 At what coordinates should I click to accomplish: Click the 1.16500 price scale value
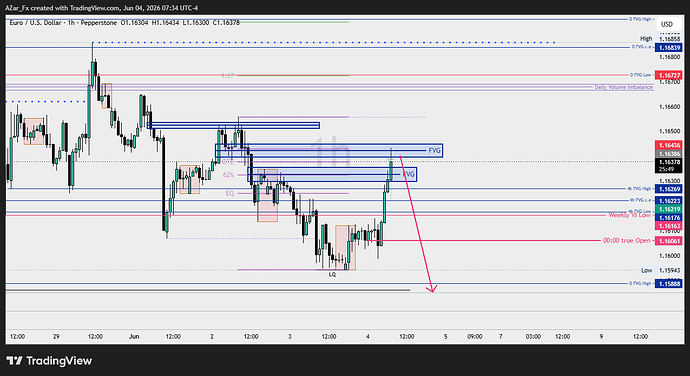pyautogui.click(x=669, y=131)
